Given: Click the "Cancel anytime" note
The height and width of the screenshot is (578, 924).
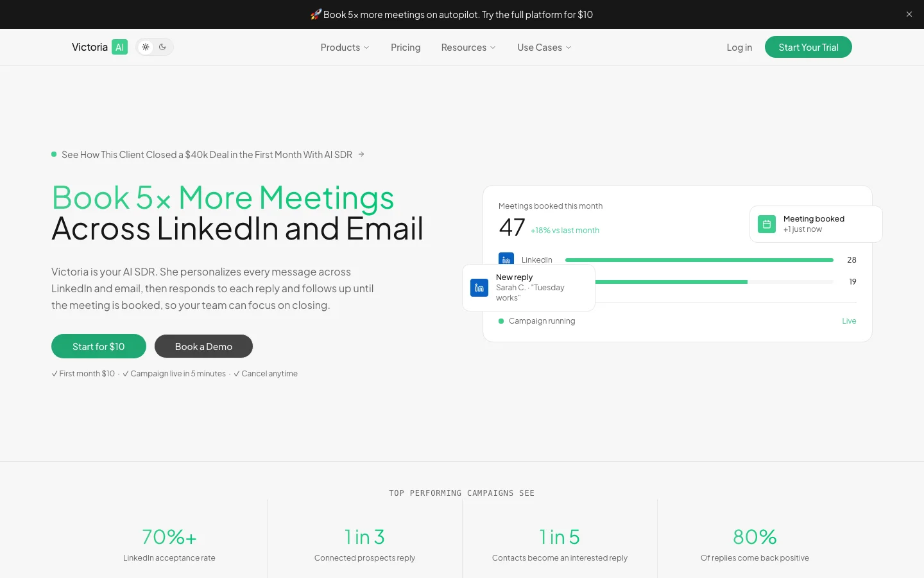Looking at the screenshot, I should [266, 374].
